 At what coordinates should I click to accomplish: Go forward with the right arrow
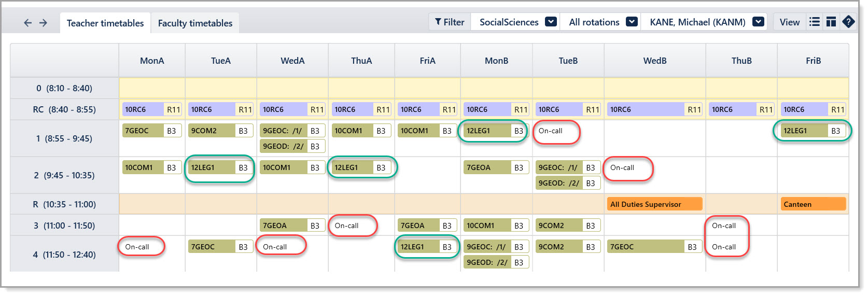pos(44,23)
